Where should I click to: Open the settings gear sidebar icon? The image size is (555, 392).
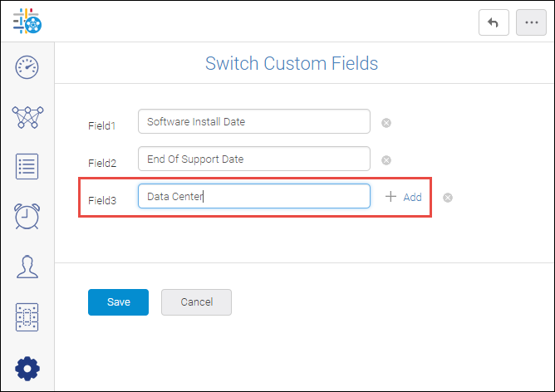pos(27,369)
